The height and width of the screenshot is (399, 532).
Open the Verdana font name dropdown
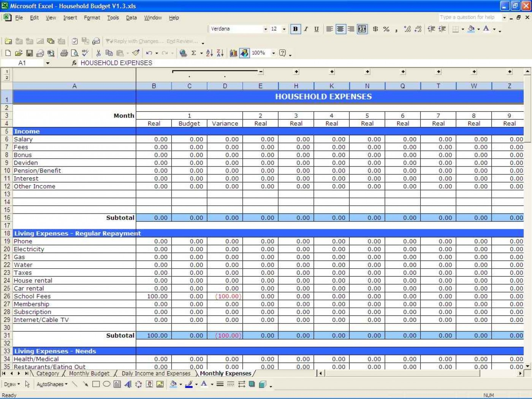pos(265,29)
